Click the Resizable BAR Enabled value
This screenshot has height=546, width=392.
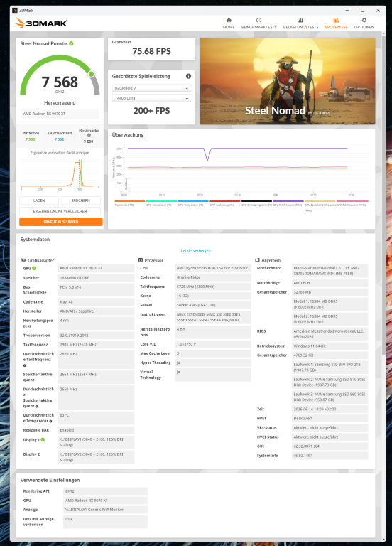click(96, 430)
